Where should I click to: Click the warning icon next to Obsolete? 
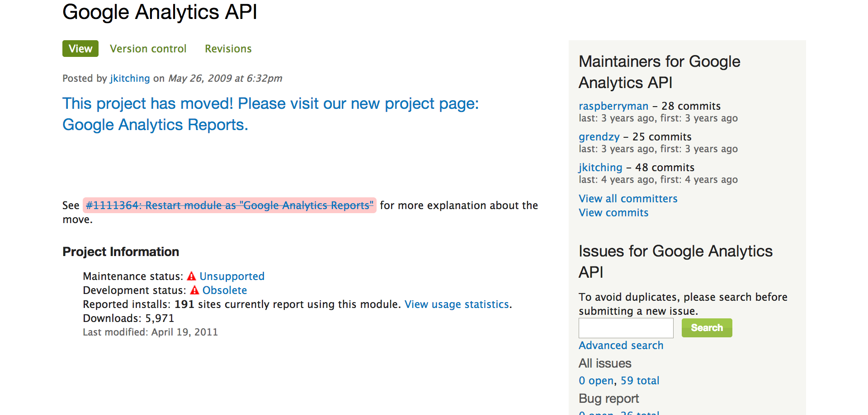(x=194, y=290)
